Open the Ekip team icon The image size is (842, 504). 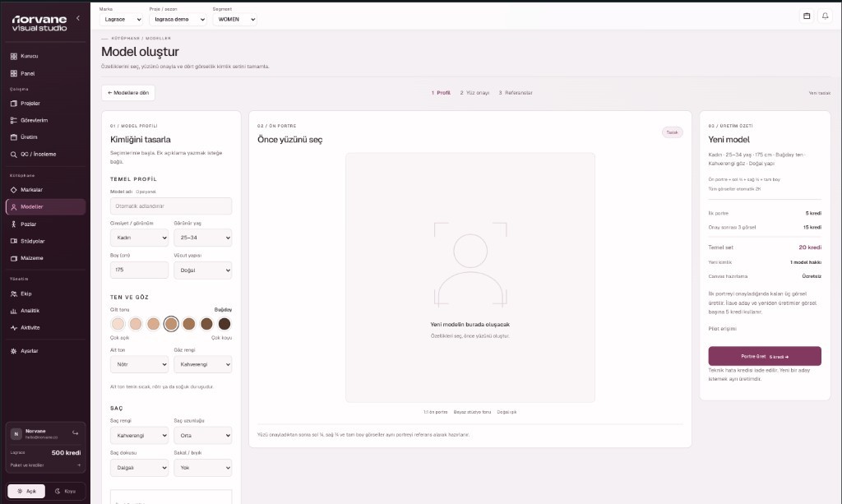[x=13, y=294]
